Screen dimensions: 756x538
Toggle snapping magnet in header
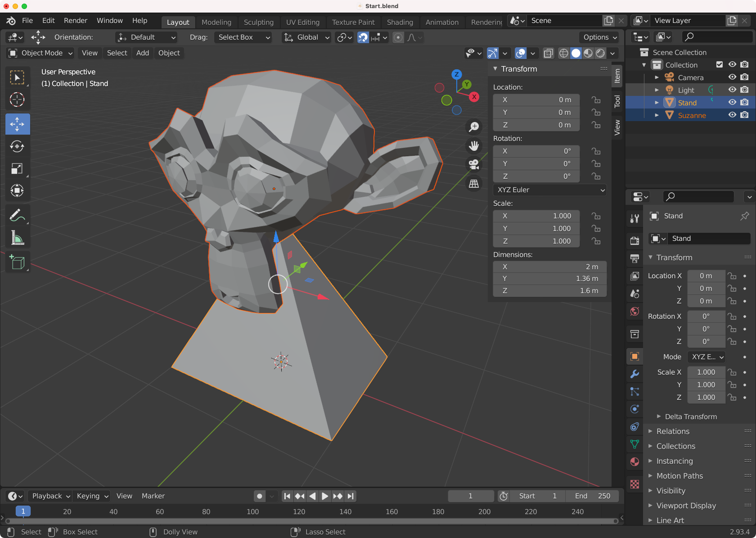(363, 37)
